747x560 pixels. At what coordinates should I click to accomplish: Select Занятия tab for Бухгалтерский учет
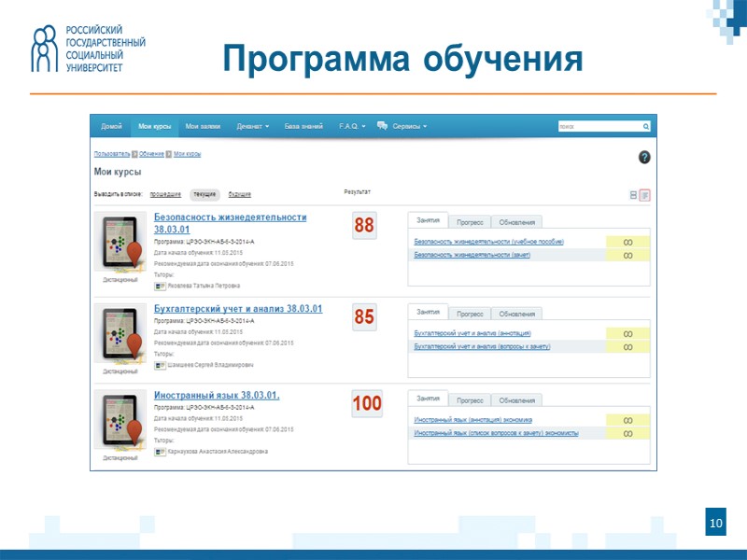[x=428, y=312]
